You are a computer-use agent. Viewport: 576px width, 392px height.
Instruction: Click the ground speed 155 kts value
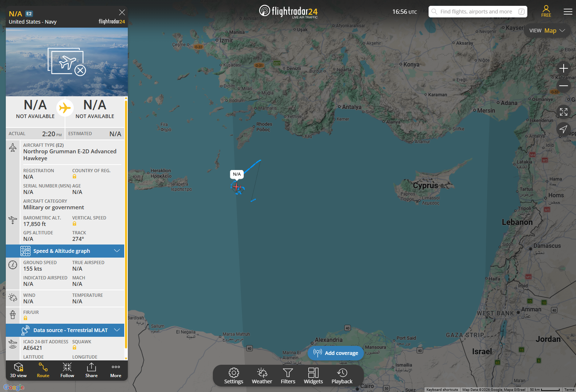pyautogui.click(x=33, y=269)
